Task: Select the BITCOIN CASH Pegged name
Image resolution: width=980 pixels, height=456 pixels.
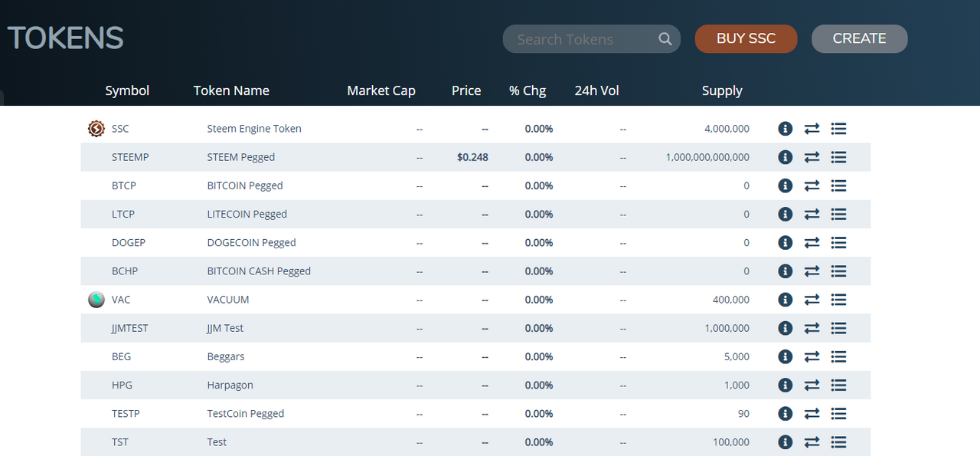Action: pyautogui.click(x=259, y=271)
